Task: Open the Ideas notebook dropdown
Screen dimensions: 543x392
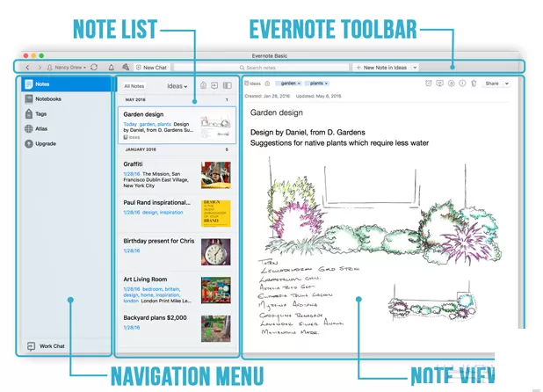Action: [x=177, y=86]
